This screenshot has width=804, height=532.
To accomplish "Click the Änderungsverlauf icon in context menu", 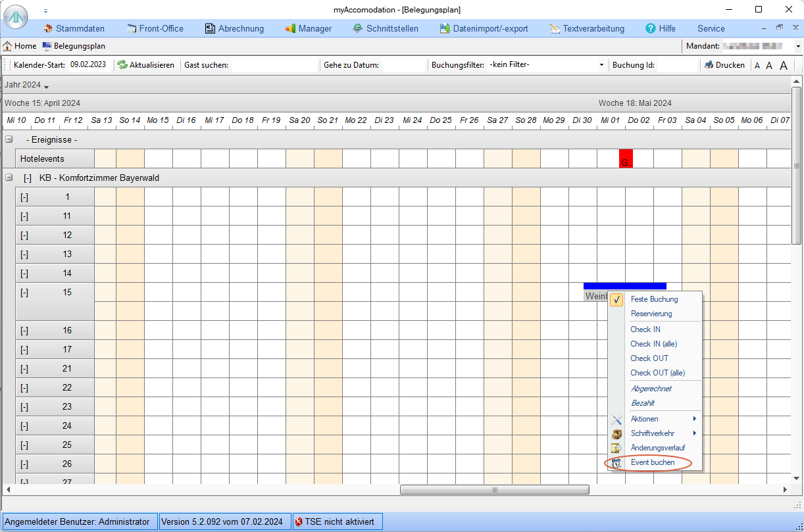I will pyautogui.click(x=616, y=448).
